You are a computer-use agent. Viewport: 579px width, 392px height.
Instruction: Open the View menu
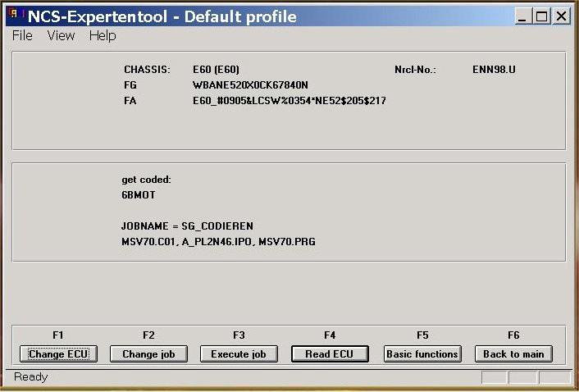[61, 36]
